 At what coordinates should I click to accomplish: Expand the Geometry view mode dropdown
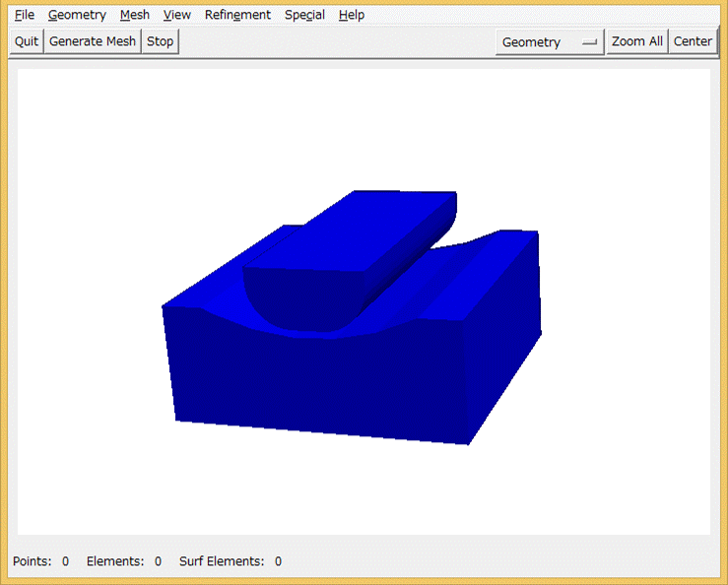pyautogui.click(x=550, y=42)
